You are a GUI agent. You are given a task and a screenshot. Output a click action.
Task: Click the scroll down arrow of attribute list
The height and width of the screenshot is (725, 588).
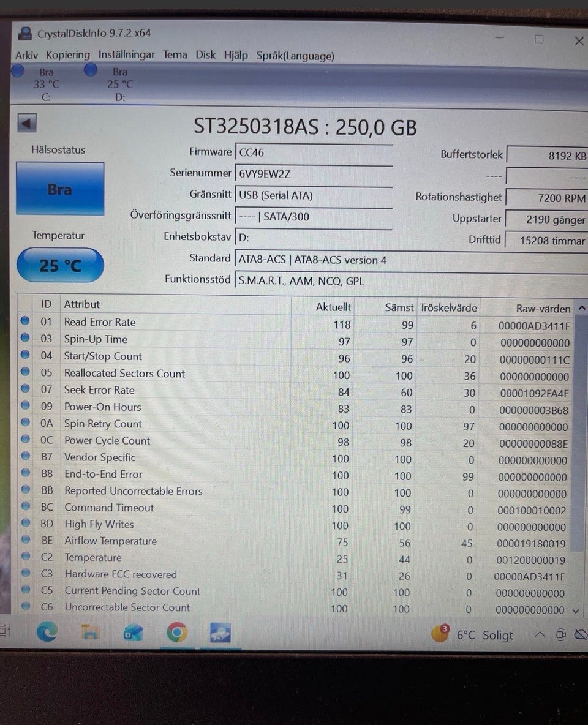pyautogui.click(x=576, y=610)
